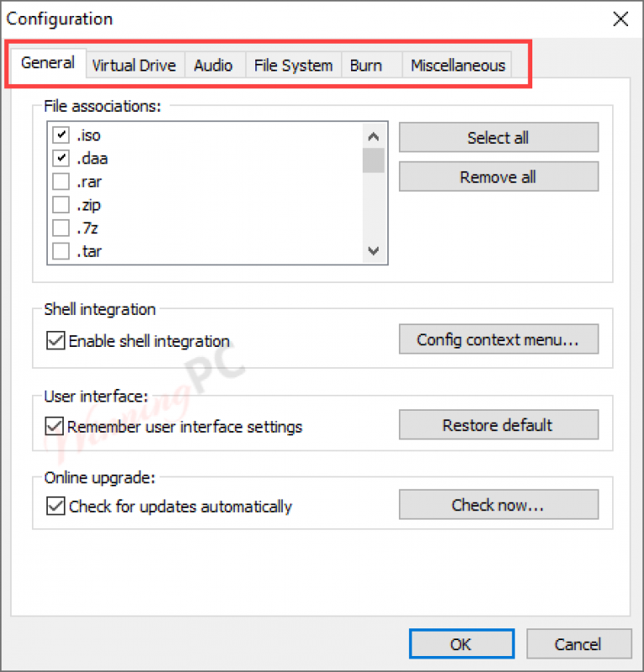644x672 pixels.
Task: Click the Restore default button
Action: [x=499, y=425]
